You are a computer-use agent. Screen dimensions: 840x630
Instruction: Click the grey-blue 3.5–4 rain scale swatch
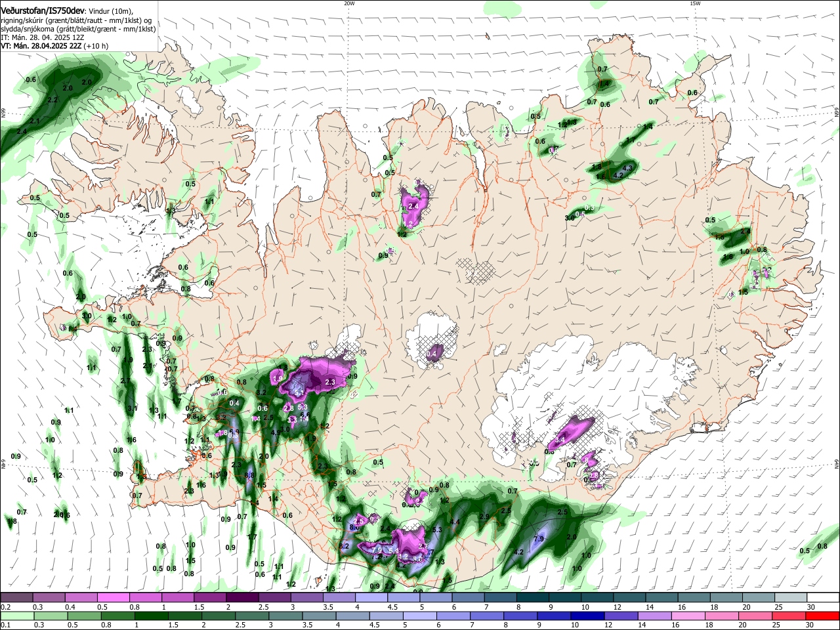click(x=320, y=616)
